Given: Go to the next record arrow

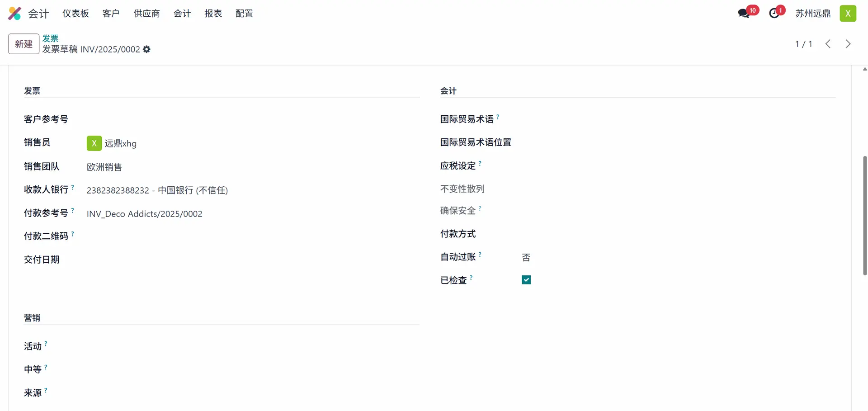Looking at the screenshot, I should tap(848, 44).
